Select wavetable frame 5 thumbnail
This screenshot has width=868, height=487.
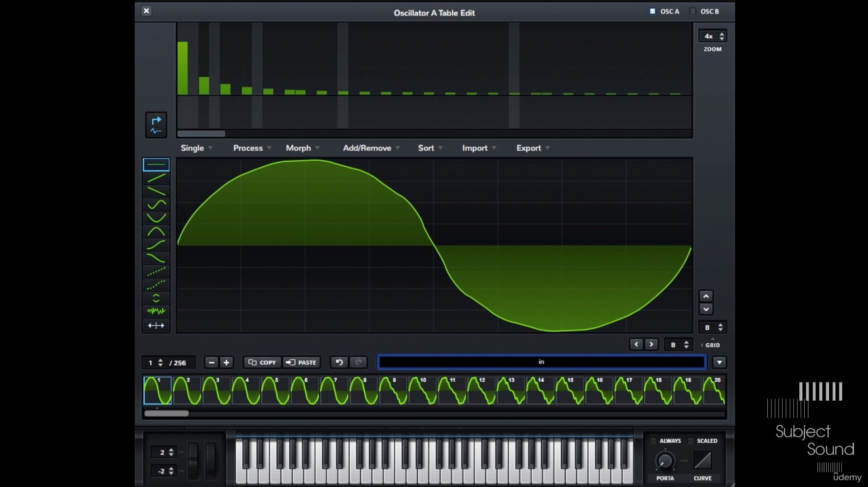[275, 391]
